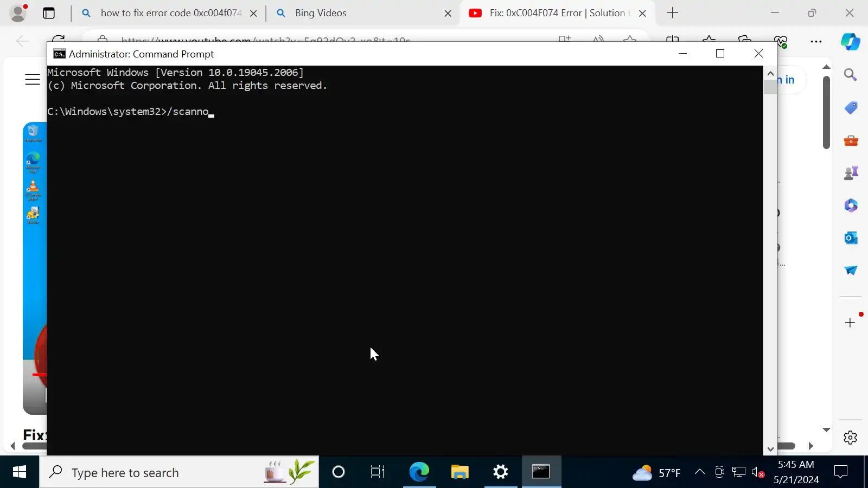
Task: Click the Command Prompt scrollbar thumb
Action: [x=770, y=87]
